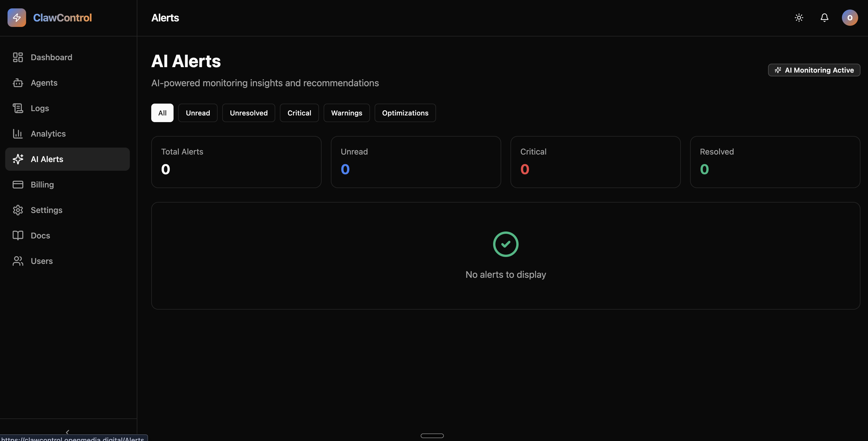The image size is (868, 441).
Task: Select the AI Alerts sparkle icon
Action: pyautogui.click(x=17, y=159)
